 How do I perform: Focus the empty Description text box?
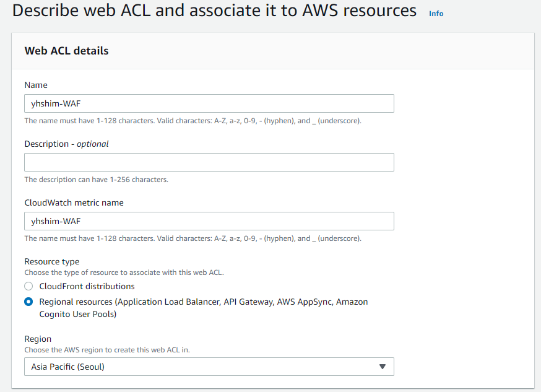coord(209,162)
